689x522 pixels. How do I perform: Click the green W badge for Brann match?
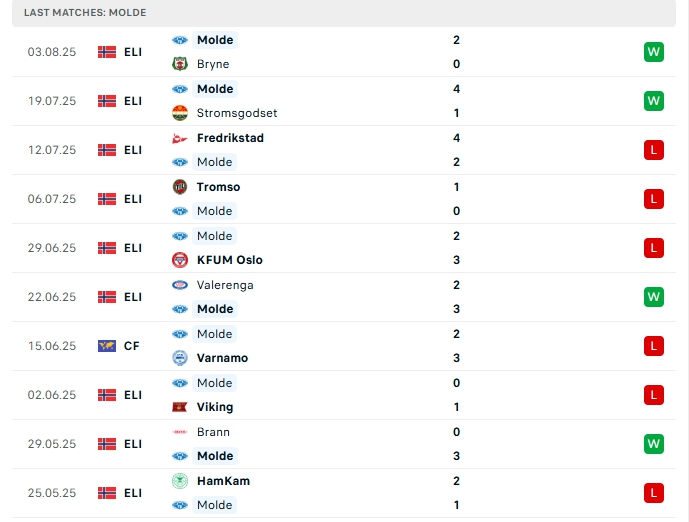[x=654, y=444]
